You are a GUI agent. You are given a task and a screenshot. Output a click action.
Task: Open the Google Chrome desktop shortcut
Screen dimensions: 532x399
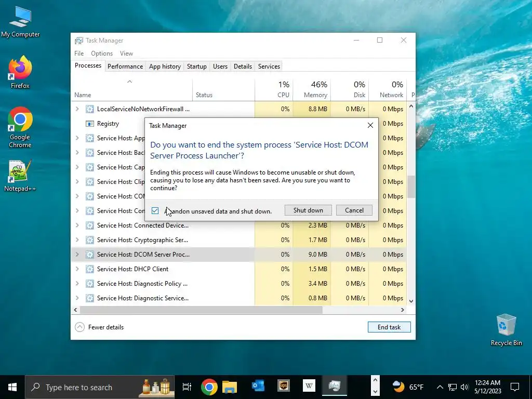pos(20,128)
